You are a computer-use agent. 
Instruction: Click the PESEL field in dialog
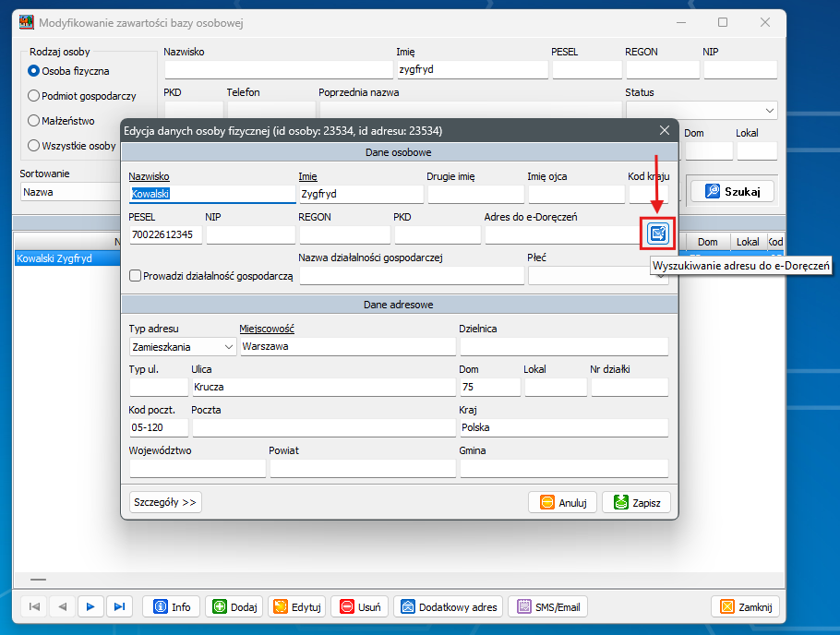164,234
